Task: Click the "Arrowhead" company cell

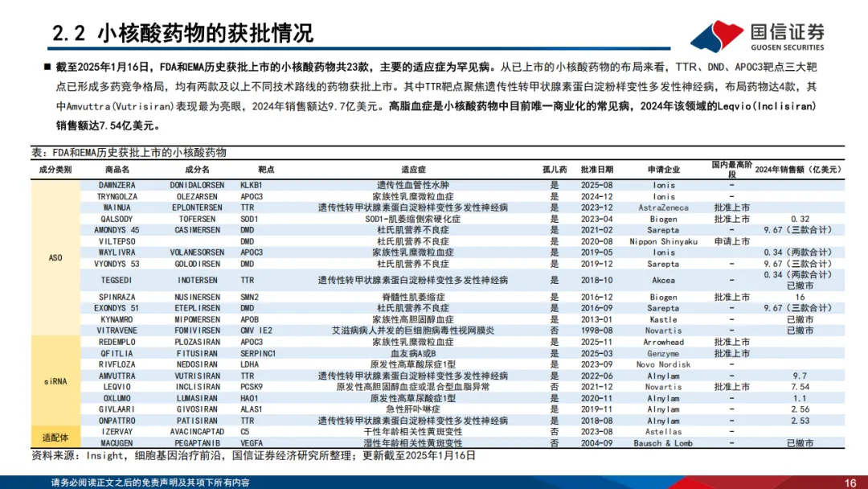Action: tap(663, 343)
